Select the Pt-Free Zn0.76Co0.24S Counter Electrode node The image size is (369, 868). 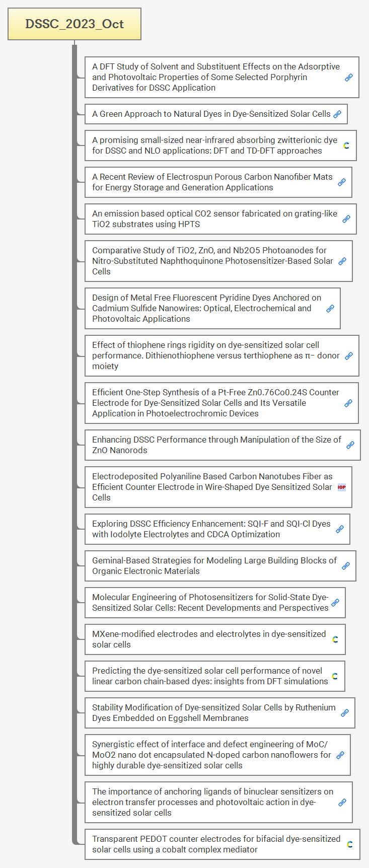click(215, 403)
